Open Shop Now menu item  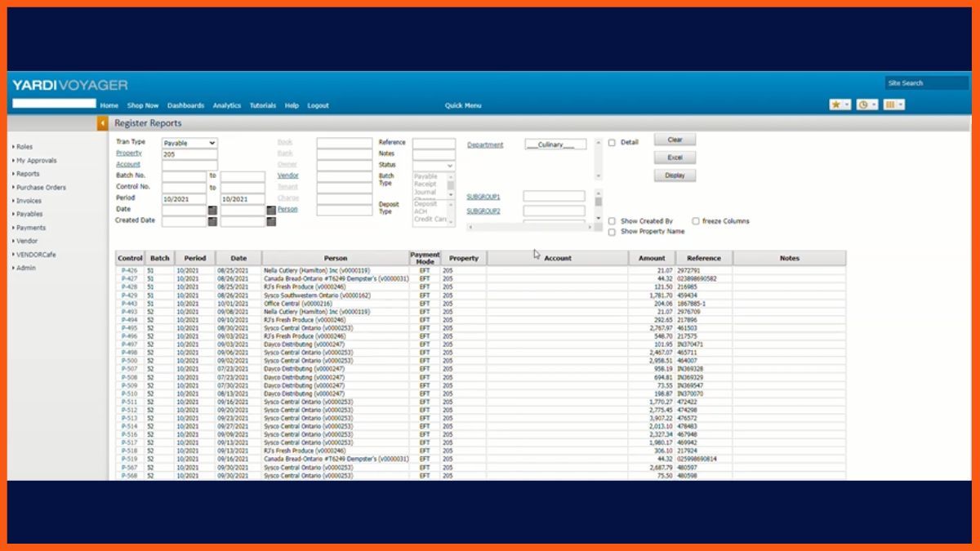tap(143, 105)
